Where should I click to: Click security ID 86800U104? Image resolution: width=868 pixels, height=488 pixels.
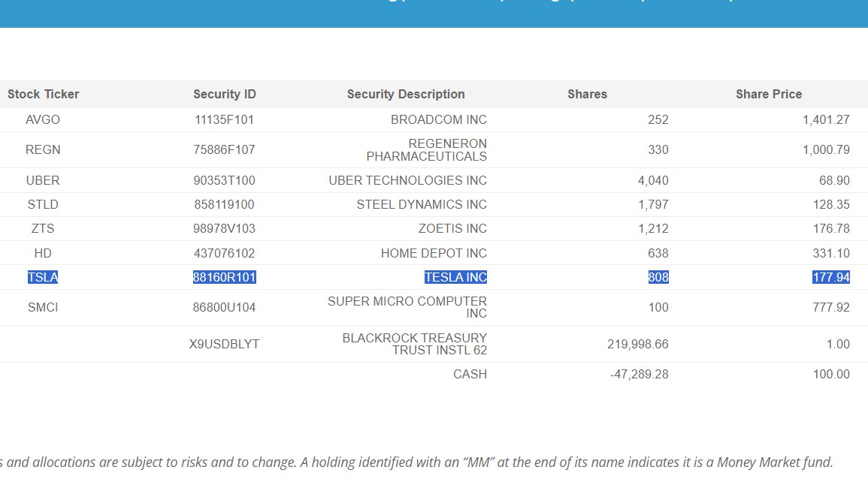pos(224,307)
